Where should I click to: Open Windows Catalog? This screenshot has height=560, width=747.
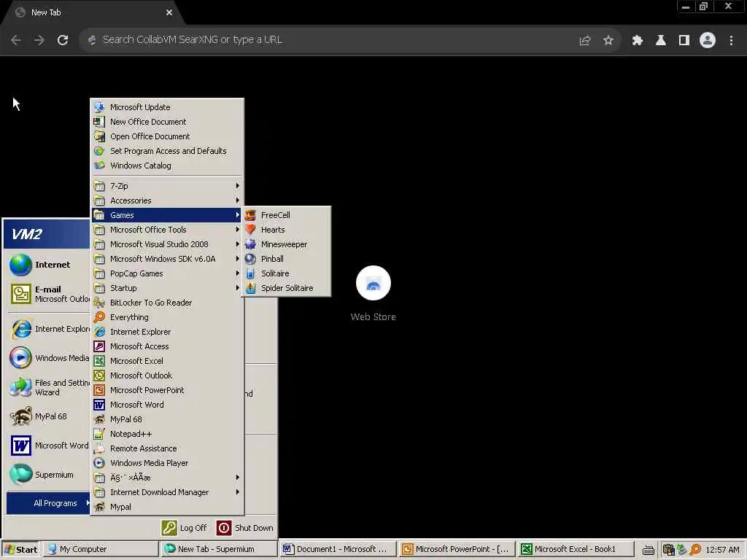[x=167, y=166]
